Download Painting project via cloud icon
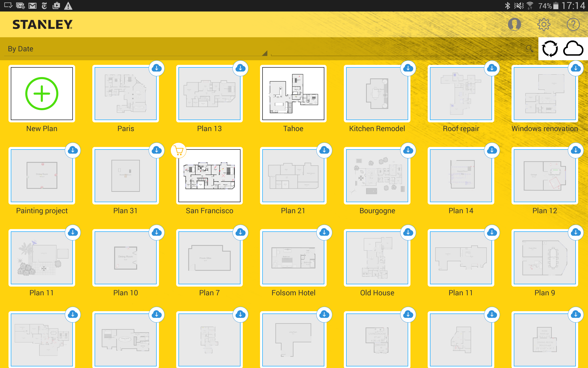Screen dimensions: 588x368 [x=73, y=150]
